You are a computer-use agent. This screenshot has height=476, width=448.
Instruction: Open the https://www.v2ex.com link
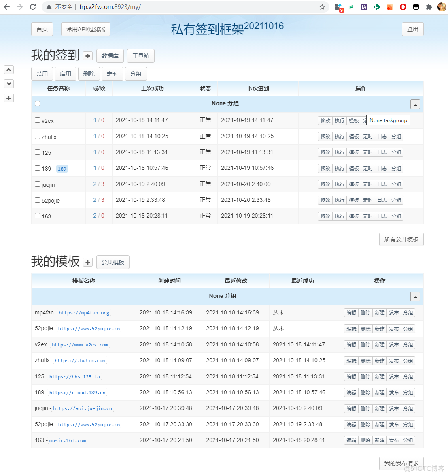click(x=80, y=345)
